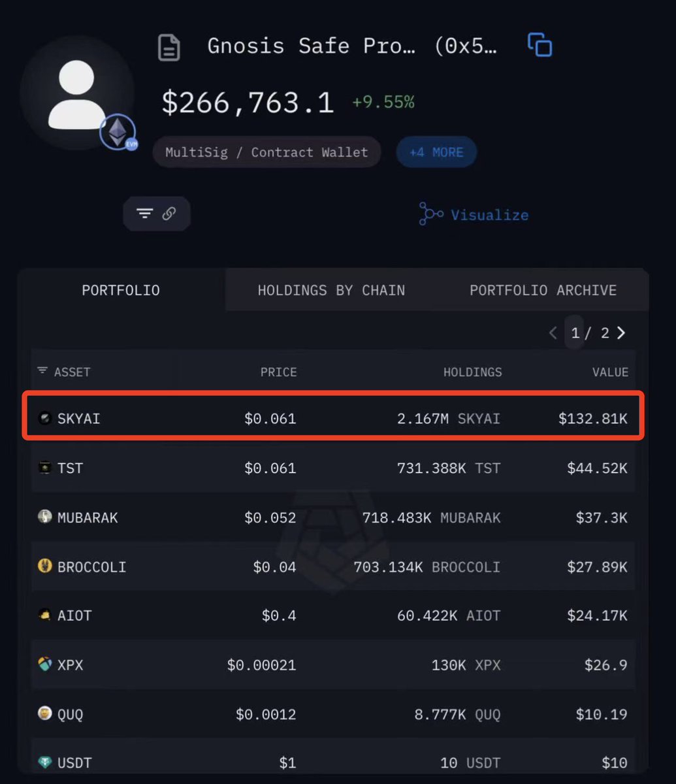The width and height of the screenshot is (676, 784).
Task: Click the MUBARAK token icon
Action: point(44,517)
